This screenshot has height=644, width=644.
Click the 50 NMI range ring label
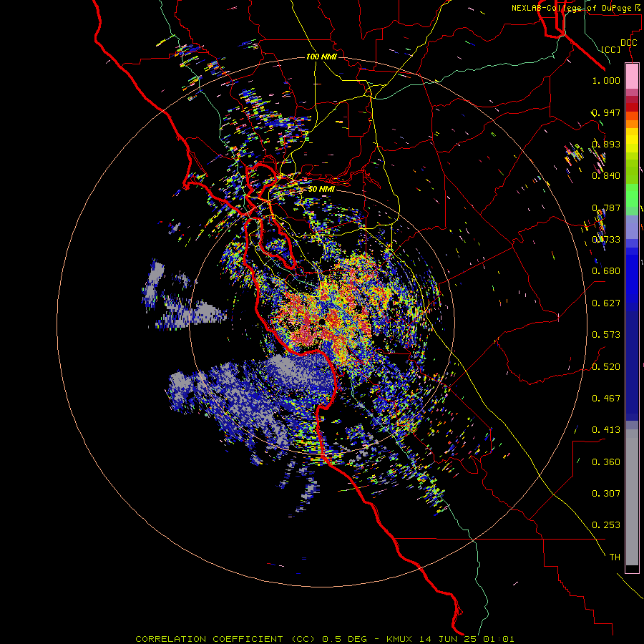point(321,189)
